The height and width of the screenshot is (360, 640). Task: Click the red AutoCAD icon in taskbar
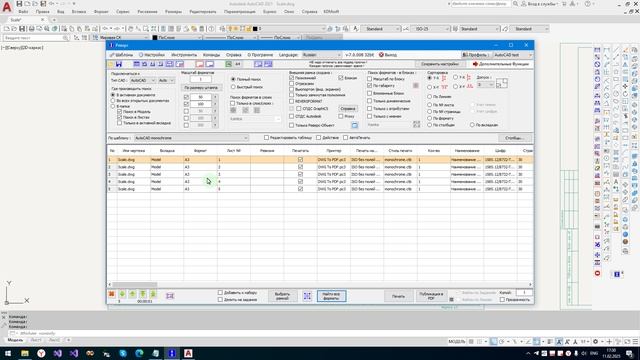(x=188, y=353)
